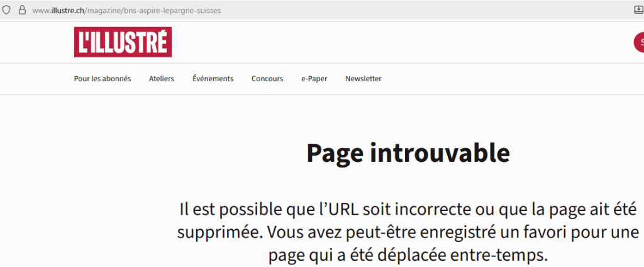644x267 pixels.
Task: Click the install icon in address bar
Action: [x=637, y=10]
